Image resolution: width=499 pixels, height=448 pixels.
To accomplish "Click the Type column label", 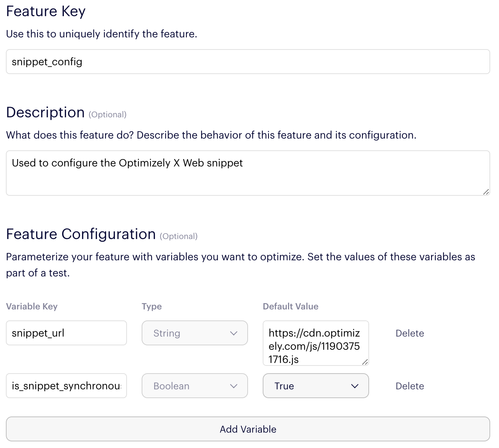I will pos(152,306).
